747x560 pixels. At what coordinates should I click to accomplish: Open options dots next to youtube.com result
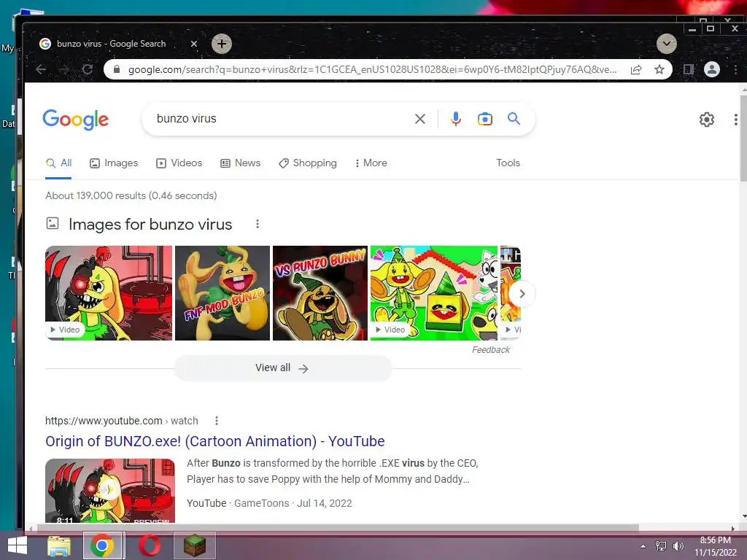point(216,421)
